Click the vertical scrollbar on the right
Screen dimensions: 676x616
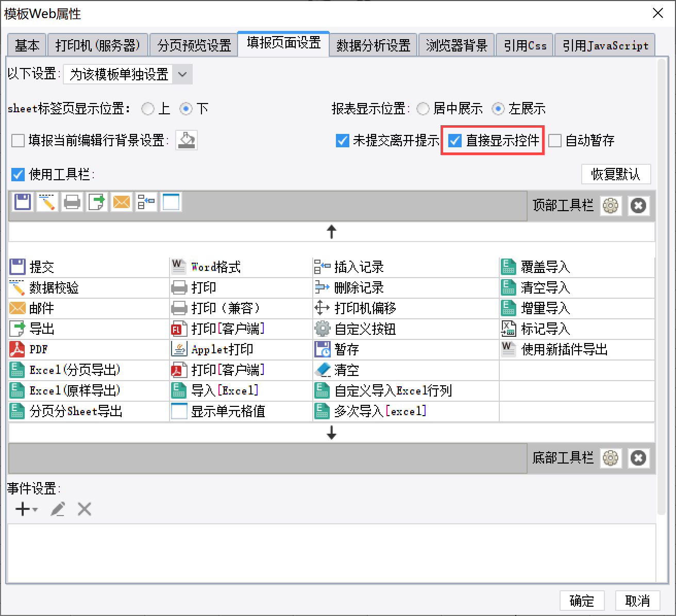point(662,286)
